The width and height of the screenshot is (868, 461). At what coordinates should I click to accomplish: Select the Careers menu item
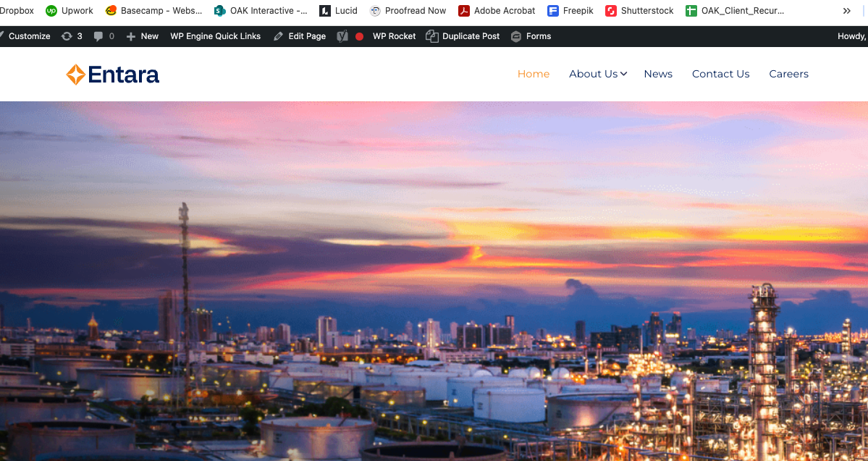click(788, 74)
